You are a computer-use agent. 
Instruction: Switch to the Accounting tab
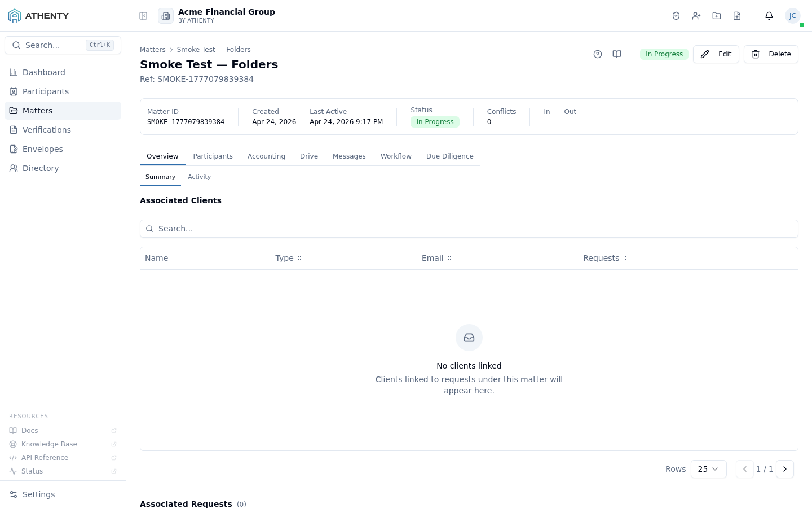(266, 156)
